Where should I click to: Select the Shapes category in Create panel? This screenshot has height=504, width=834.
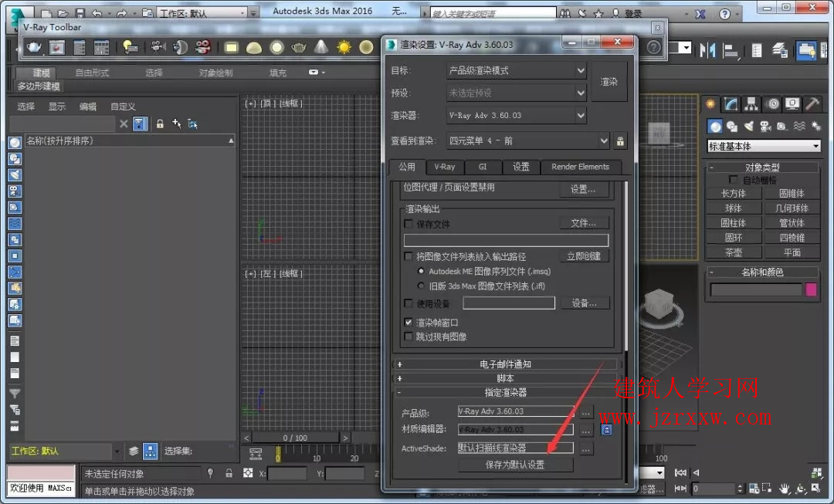732,126
